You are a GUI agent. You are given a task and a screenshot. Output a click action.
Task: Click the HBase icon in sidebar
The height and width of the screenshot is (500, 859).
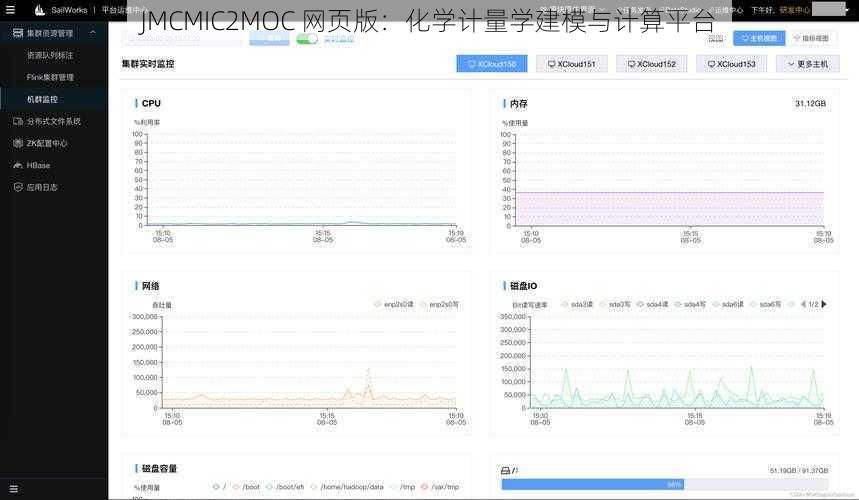coord(18,165)
